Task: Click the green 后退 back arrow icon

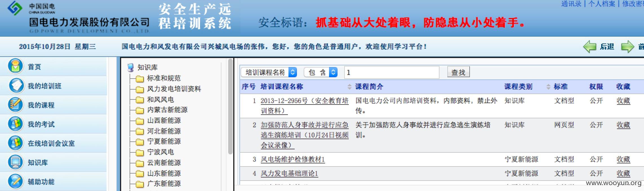Action: [x=590, y=46]
